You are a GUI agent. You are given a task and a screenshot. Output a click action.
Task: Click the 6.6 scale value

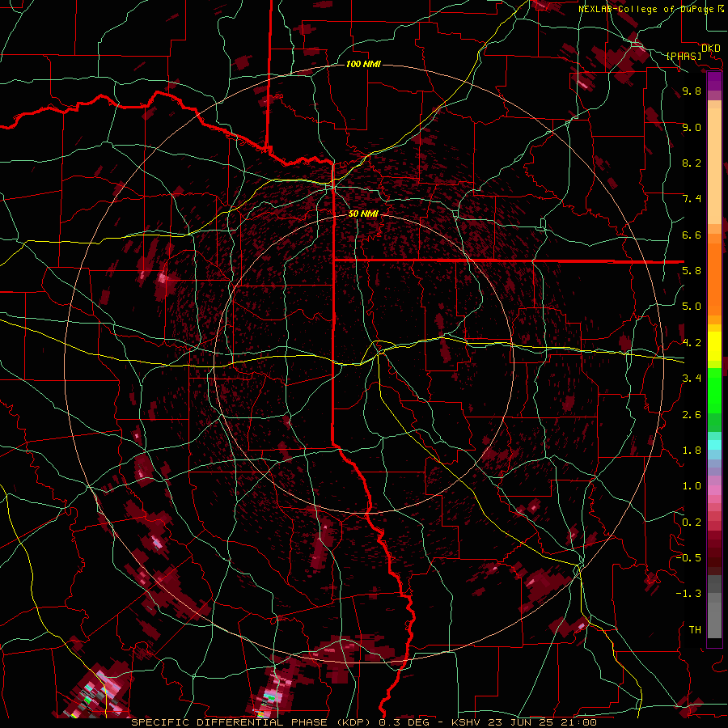(692, 235)
